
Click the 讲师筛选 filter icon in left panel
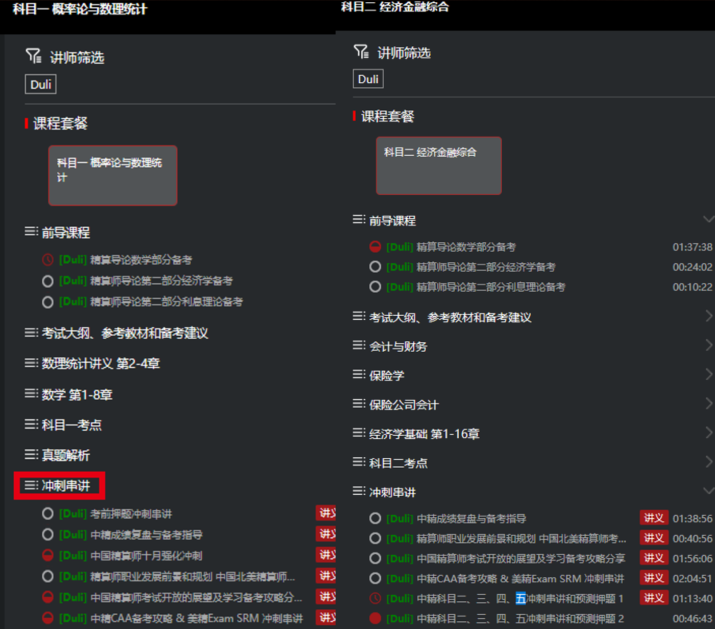pyautogui.click(x=34, y=57)
